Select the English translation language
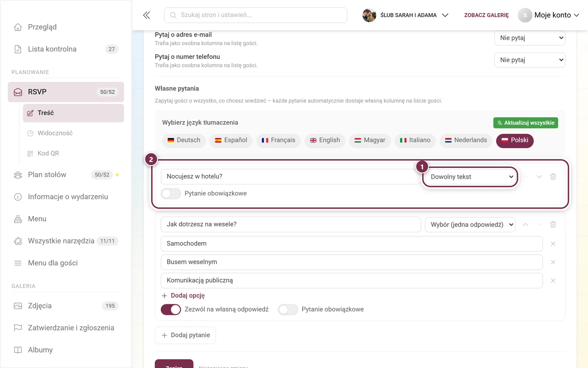Screen dimensions: 588x368 325,140
